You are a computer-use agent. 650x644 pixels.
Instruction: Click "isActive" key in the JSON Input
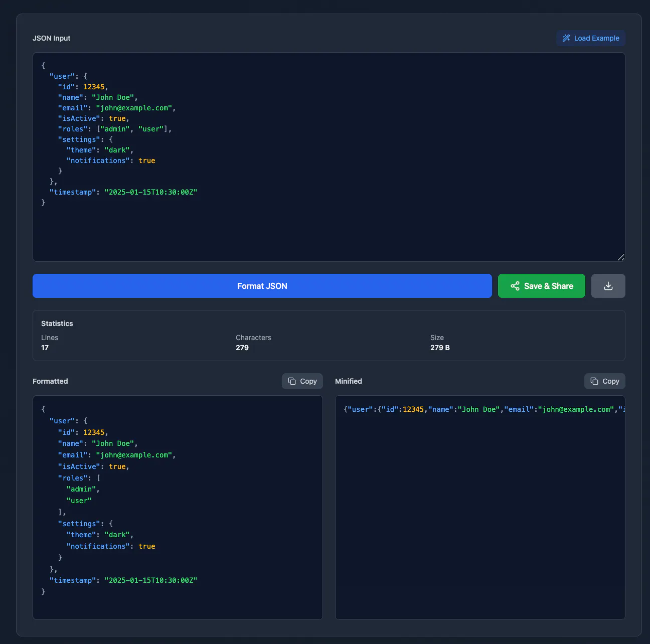pos(79,118)
